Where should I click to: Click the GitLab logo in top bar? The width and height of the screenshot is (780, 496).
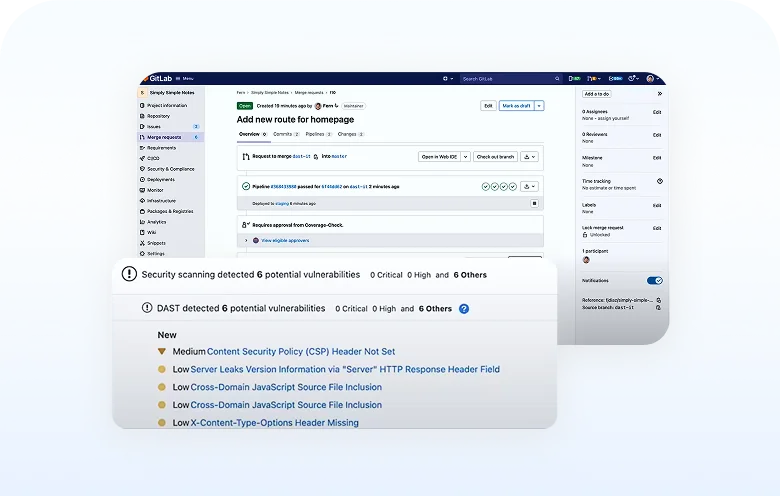tap(160, 78)
